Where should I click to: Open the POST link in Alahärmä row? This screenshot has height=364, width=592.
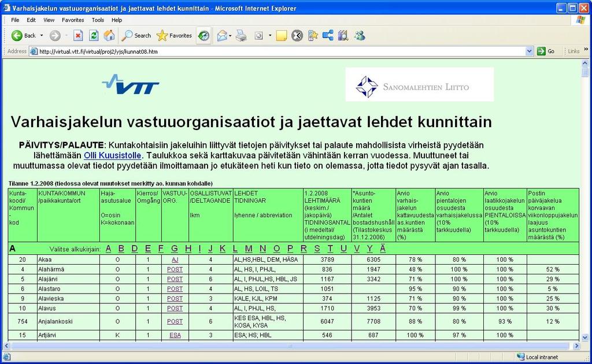click(175, 269)
